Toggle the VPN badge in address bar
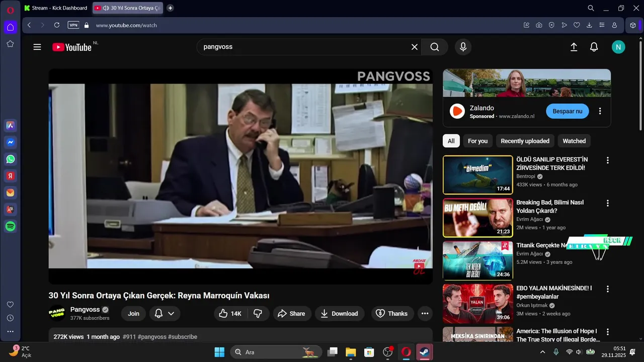Image resolution: width=644 pixels, height=362 pixels. coord(73,25)
